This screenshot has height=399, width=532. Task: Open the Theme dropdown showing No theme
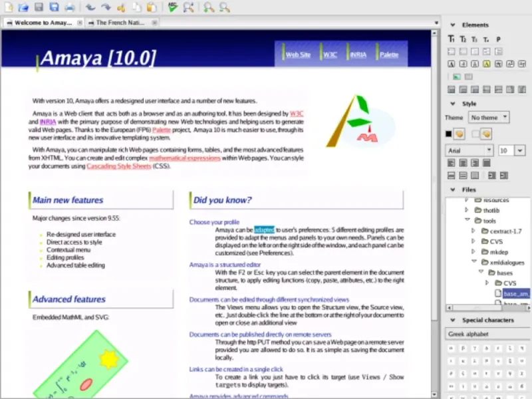489,118
